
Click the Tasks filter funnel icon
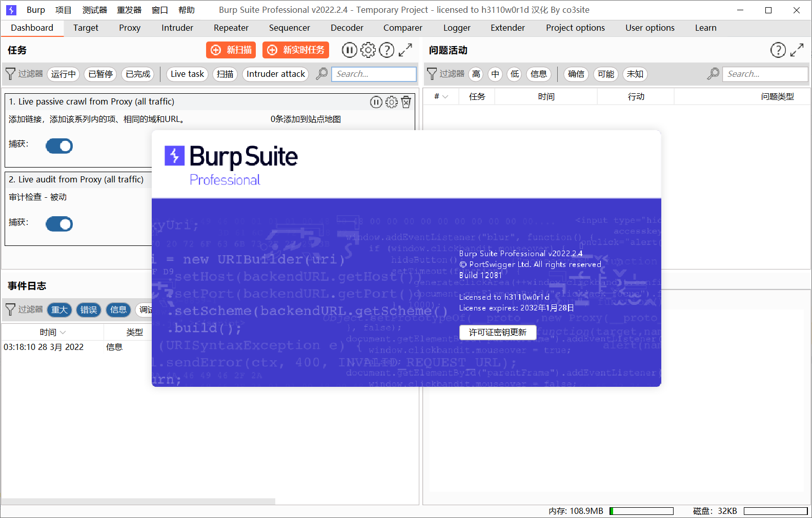[x=10, y=74]
